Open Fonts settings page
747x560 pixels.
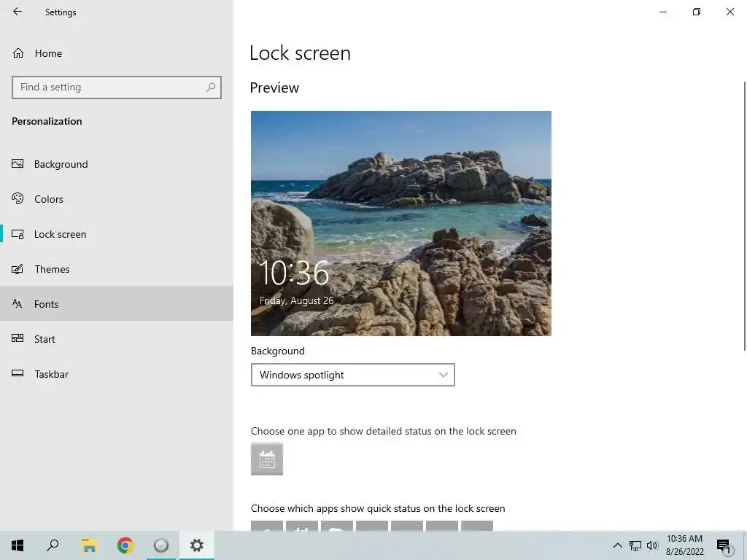pos(117,304)
